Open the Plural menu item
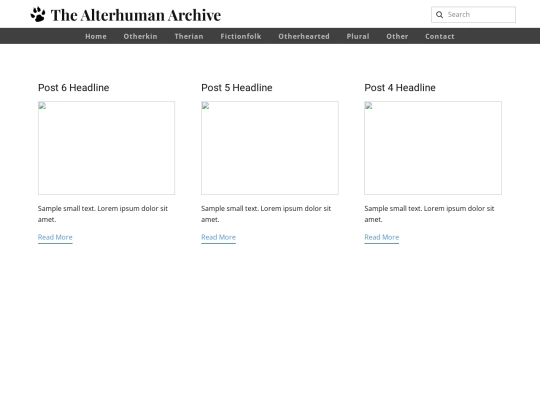This screenshot has height=405, width=540. pos(358,36)
